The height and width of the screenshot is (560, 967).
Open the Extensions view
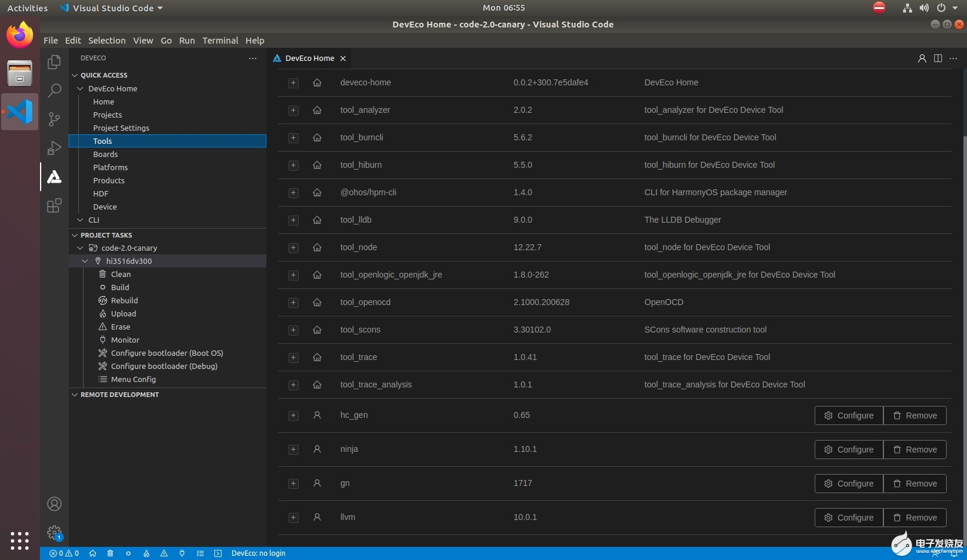coord(54,205)
